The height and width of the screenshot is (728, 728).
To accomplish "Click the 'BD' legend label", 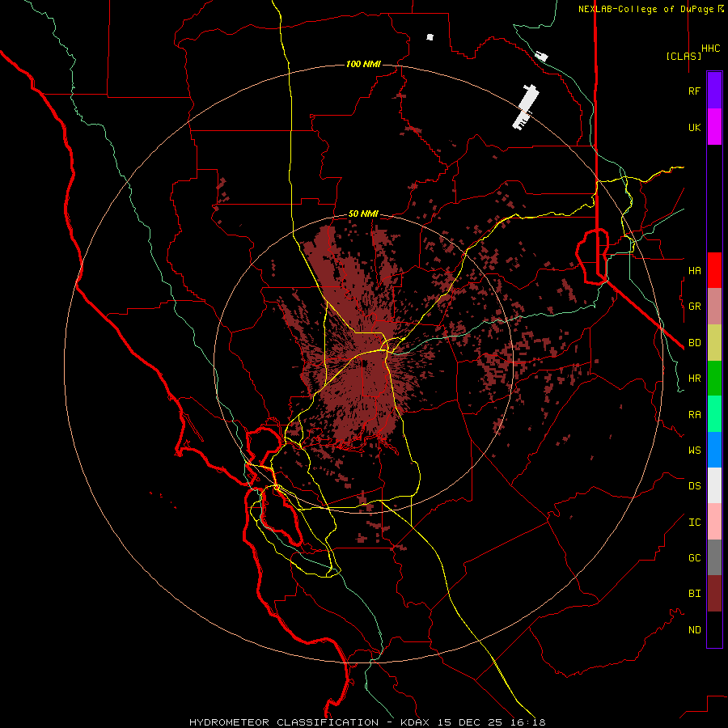I will pos(694,343).
